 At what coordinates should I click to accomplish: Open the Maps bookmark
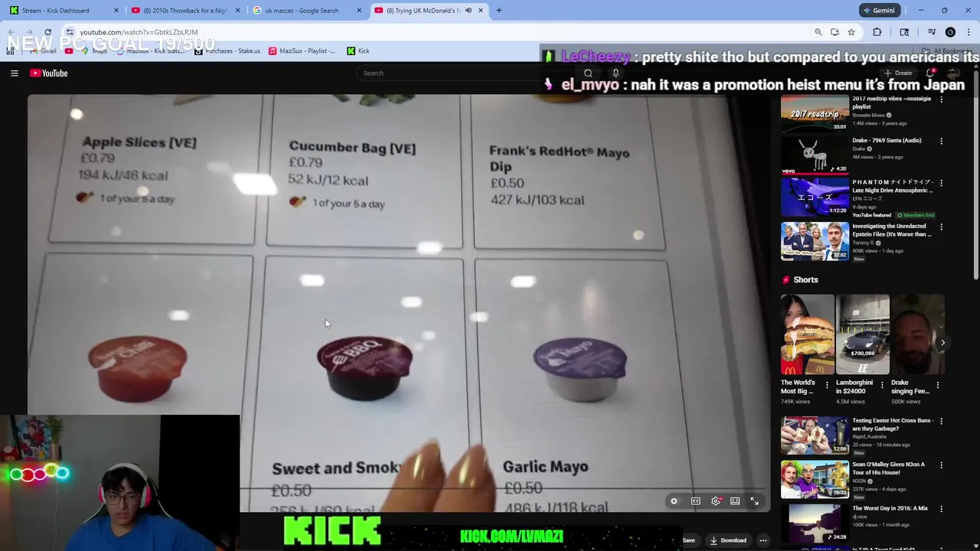(93, 51)
